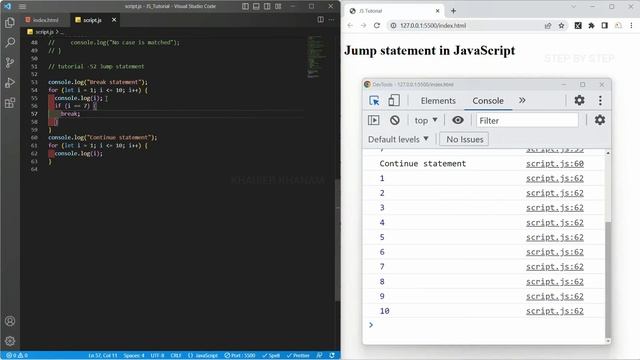Close the JS Tutorial browser tab
The height and width of the screenshot is (360, 640).
(438, 11)
